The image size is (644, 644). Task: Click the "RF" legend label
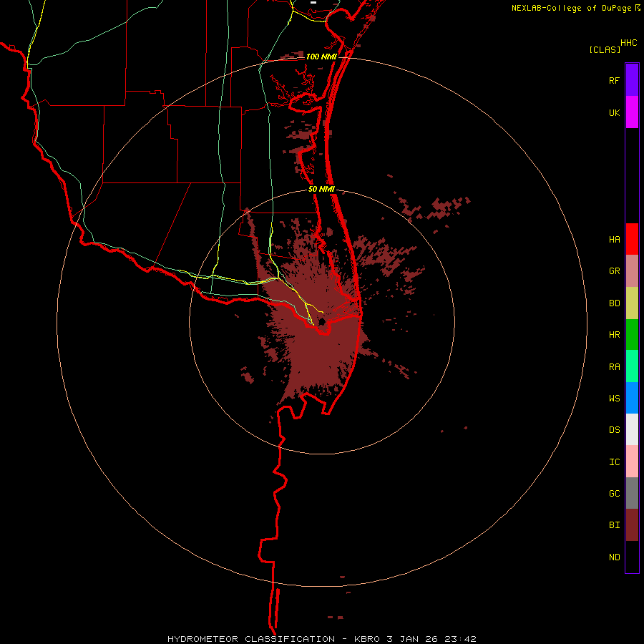[614, 80]
